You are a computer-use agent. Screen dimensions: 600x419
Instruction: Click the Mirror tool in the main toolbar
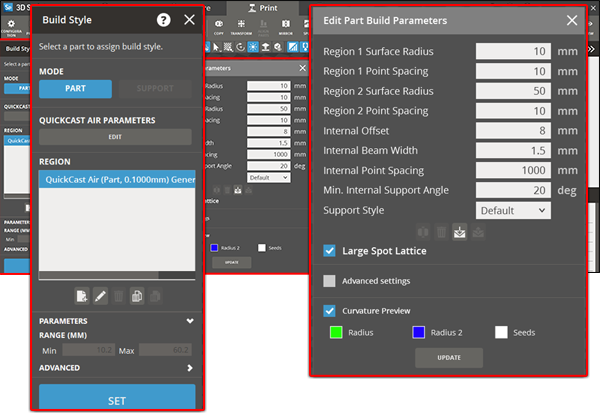(x=285, y=27)
